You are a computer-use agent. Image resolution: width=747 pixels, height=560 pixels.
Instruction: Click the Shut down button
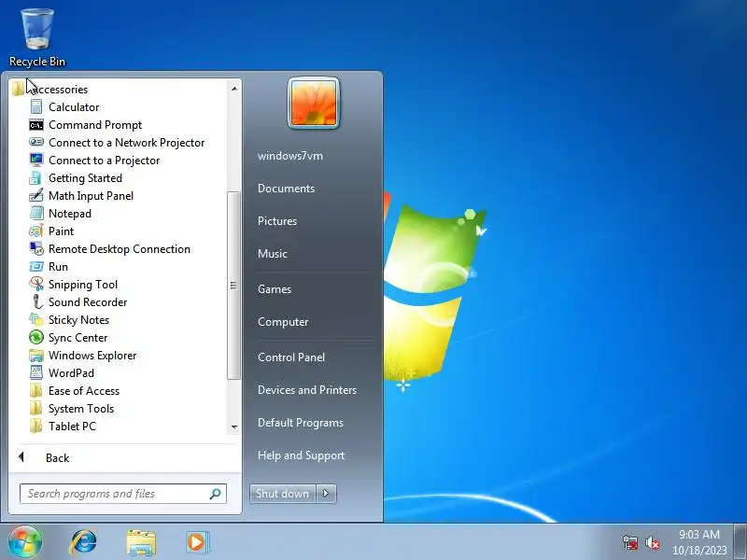(283, 494)
